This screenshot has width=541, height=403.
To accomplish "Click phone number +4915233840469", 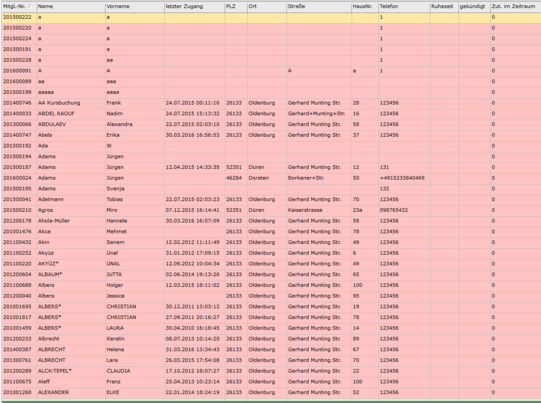I will [402, 178].
